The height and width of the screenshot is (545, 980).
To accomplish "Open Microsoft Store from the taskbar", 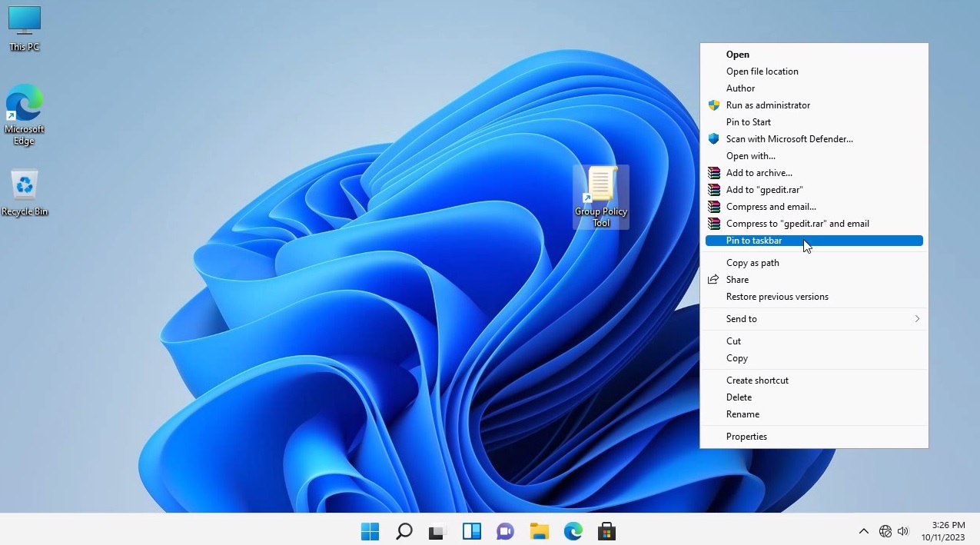I will coord(606,531).
